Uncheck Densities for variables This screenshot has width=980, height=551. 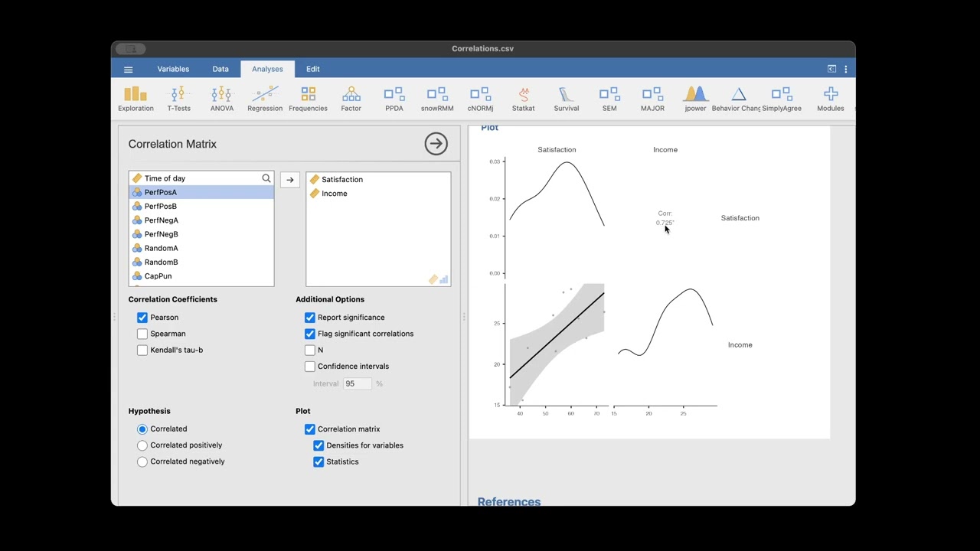318,445
